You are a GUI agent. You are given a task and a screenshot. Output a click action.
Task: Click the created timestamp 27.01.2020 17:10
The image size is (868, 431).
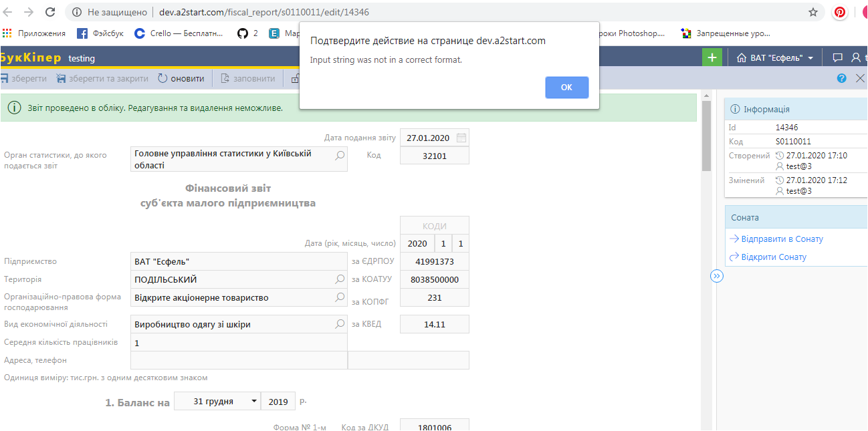[817, 156]
